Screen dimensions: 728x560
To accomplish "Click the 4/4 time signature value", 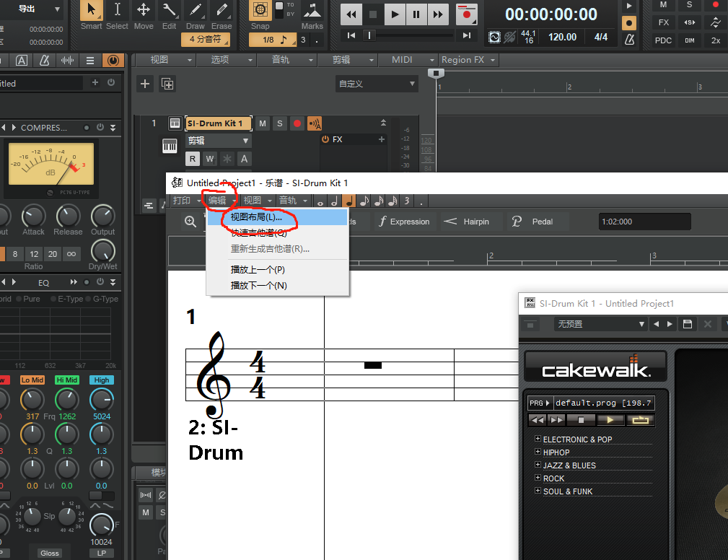I will [601, 37].
